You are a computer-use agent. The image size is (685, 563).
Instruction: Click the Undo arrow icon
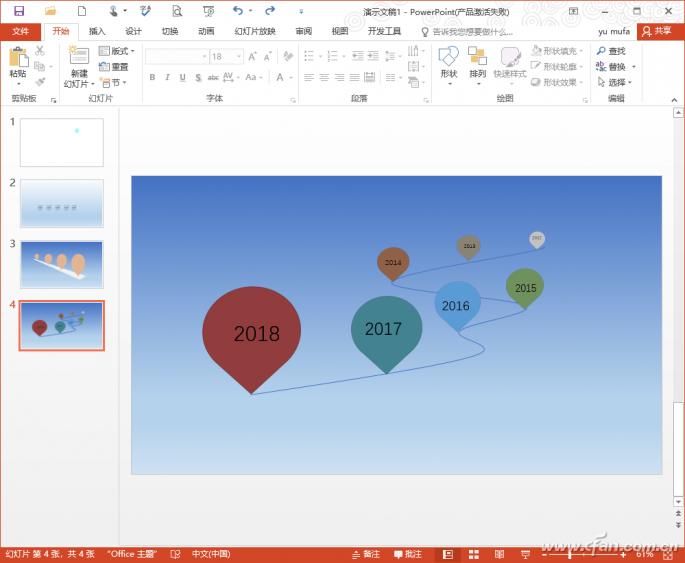click(237, 11)
